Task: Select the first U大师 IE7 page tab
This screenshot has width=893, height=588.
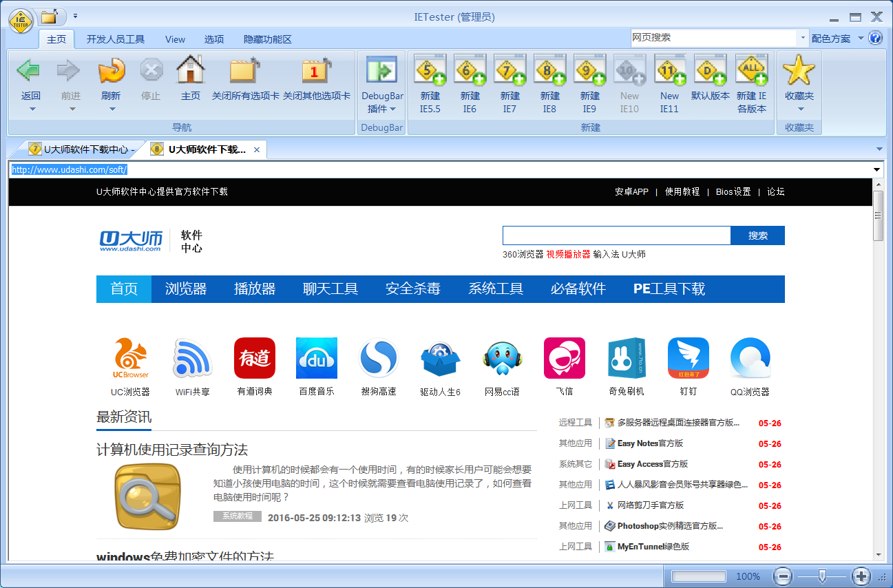Action: coord(83,149)
